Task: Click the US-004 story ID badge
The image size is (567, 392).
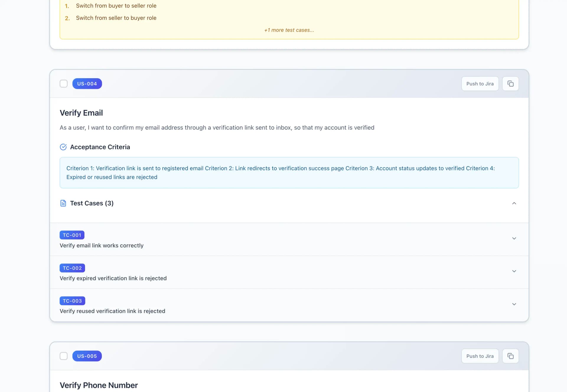Action: [x=87, y=84]
